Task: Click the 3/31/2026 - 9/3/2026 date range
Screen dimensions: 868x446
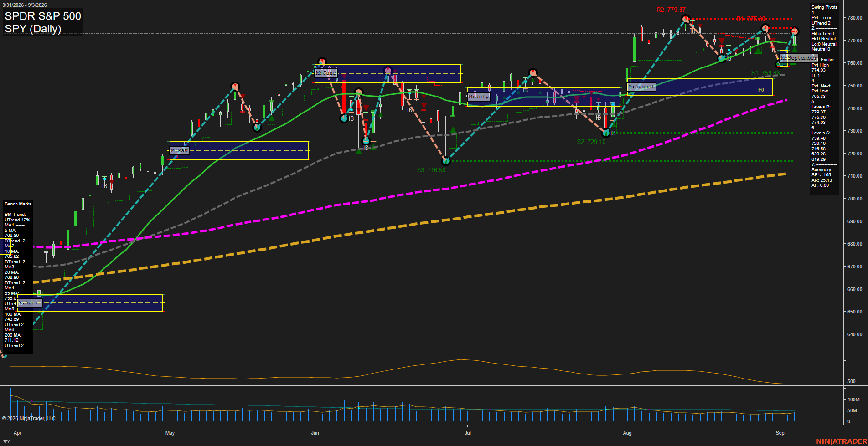Action: 25,5
